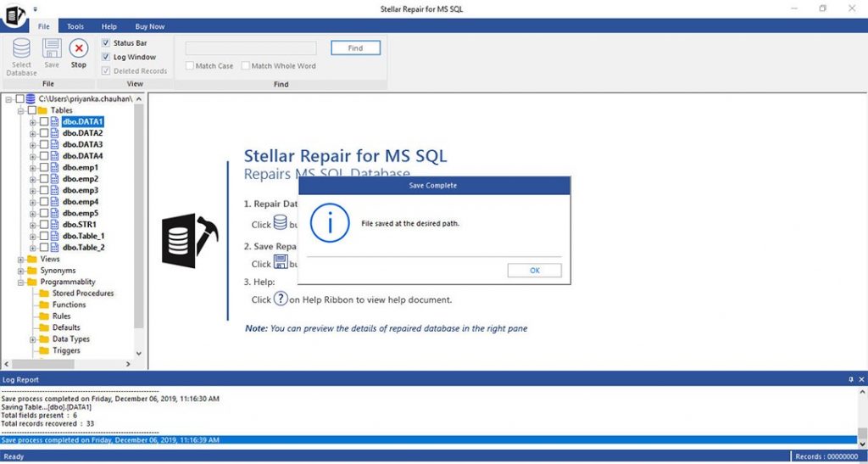Click the Triggers folder icon
The image size is (868, 464).
point(44,350)
